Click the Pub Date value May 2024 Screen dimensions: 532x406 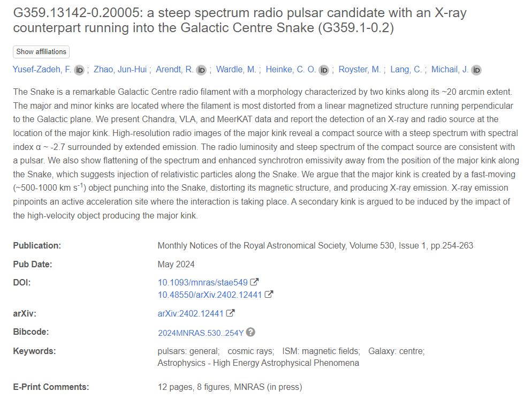pyautogui.click(x=176, y=264)
